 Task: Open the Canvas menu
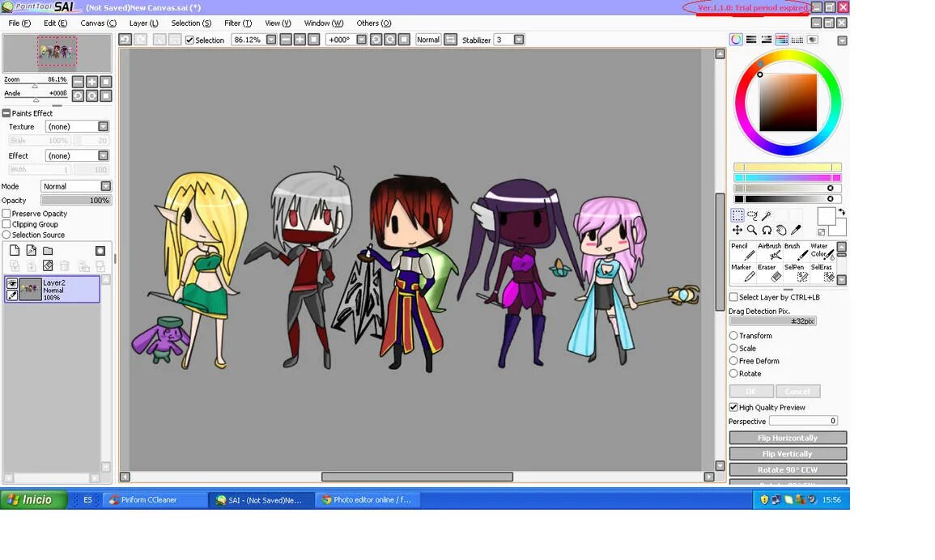(x=99, y=23)
